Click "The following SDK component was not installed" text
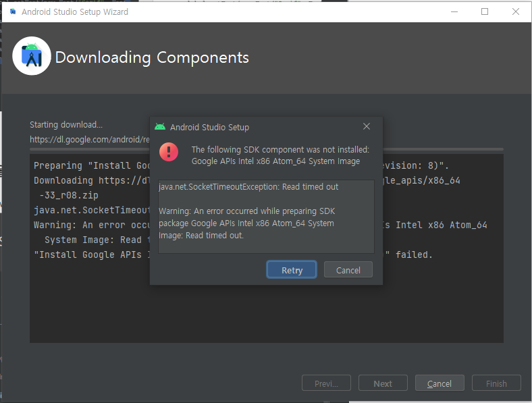 click(x=280, y=150)
